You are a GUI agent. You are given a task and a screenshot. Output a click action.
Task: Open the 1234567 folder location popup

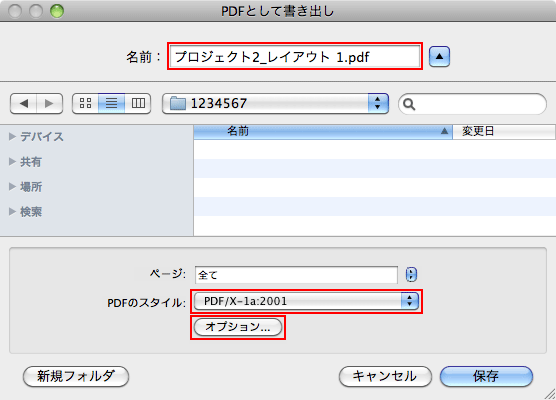275,104
